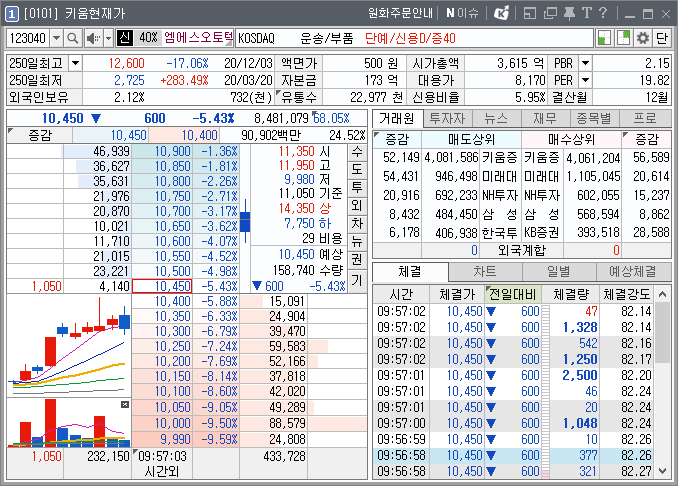Click the 40% margin rate badge
Viewport: 678px width, 486px height.
pos(148,38)
